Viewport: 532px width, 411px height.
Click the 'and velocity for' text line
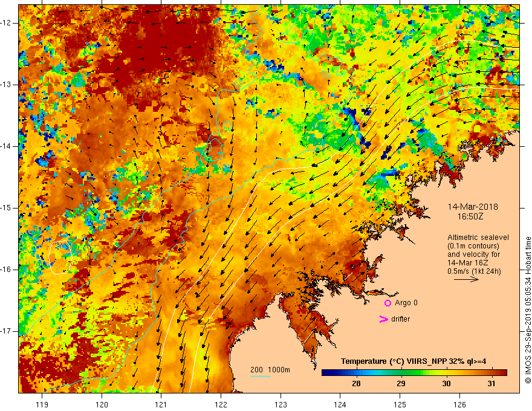[x=473, y=254]
